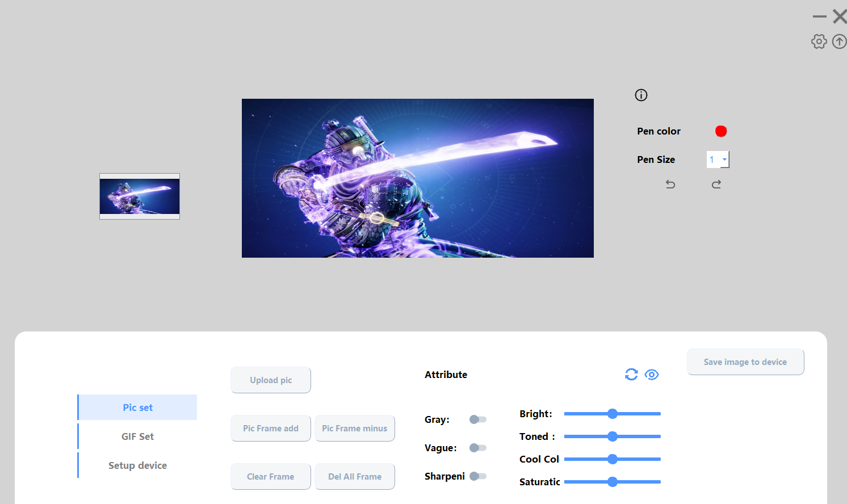Undo the last pen stroke

[670, 184]
